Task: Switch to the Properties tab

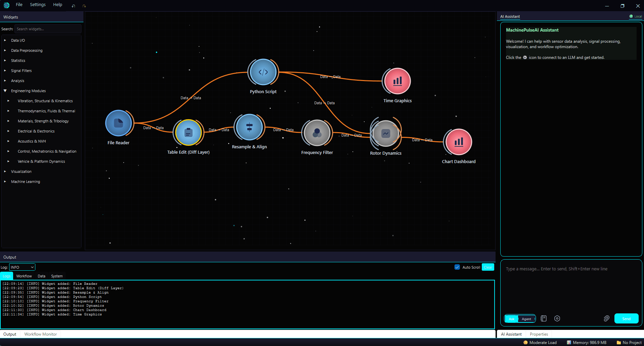Action: [x=539, y=334]
